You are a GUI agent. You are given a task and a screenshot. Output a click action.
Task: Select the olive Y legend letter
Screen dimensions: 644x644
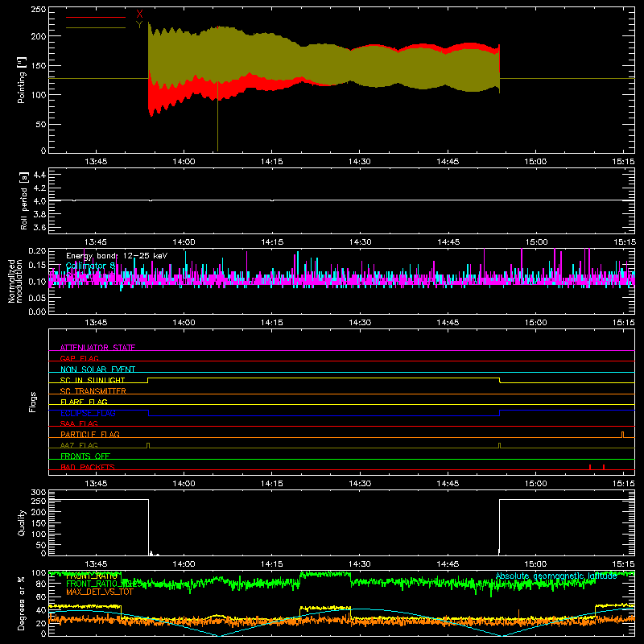pyautogui.click(x=139, y=25)
